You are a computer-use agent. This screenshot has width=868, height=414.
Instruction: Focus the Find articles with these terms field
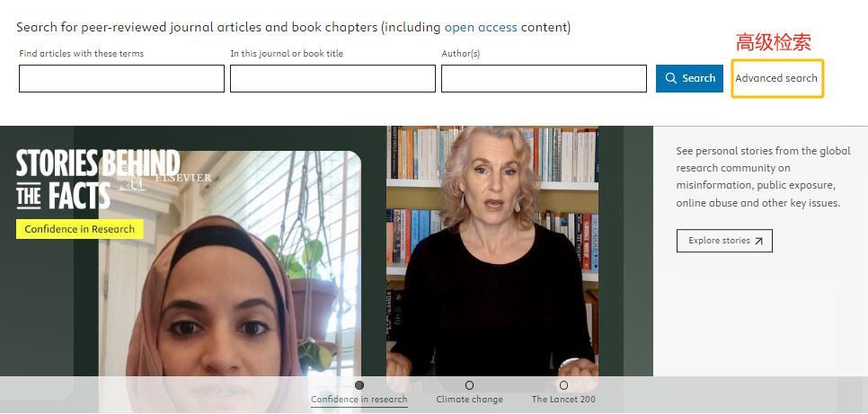[x=122, y=79]
